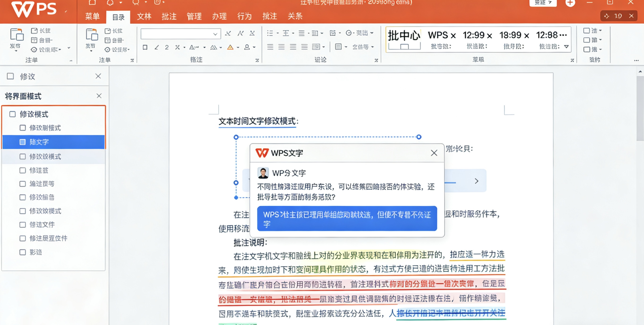Image resolution: width=644 pixels, height=325 pixels.
Task: Check the 隐文字 checkbox in the left panel
Action: click(22, 142)
